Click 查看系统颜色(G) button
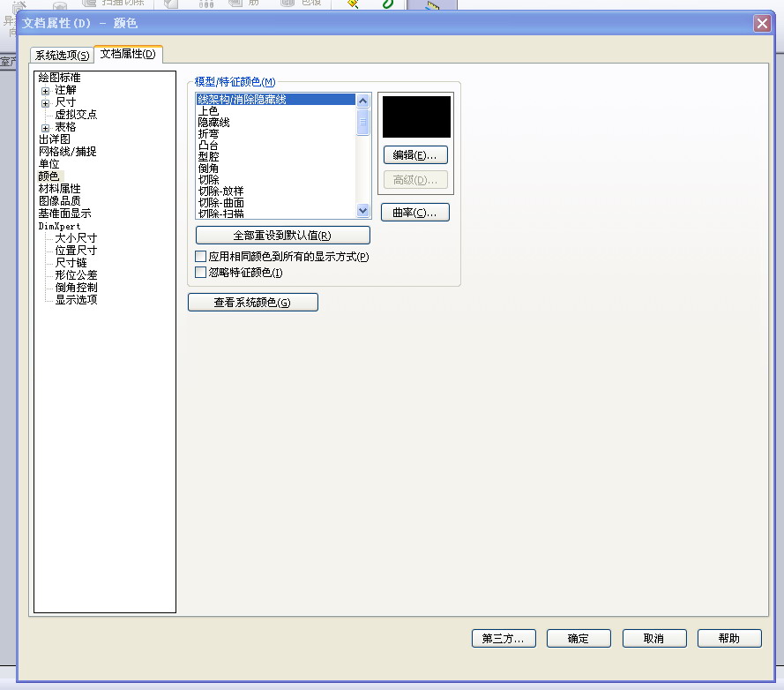784x690 pixels. [253, 303]
